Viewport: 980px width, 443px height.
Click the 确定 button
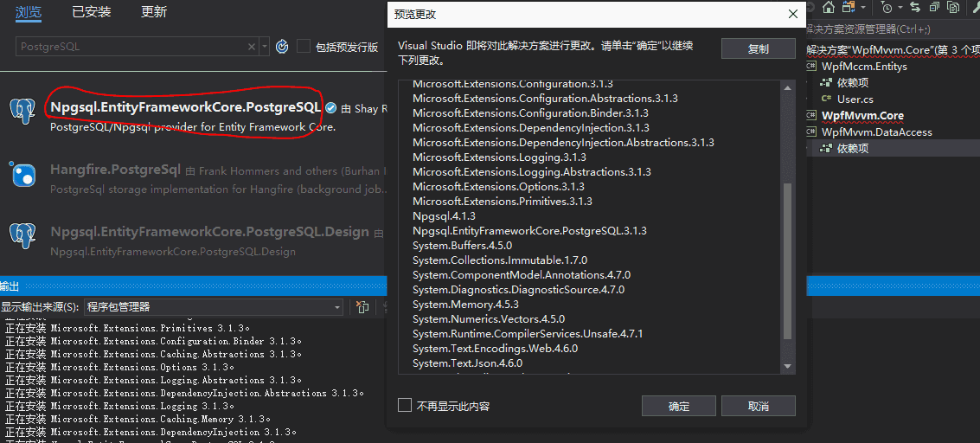(x=679, y=406)
